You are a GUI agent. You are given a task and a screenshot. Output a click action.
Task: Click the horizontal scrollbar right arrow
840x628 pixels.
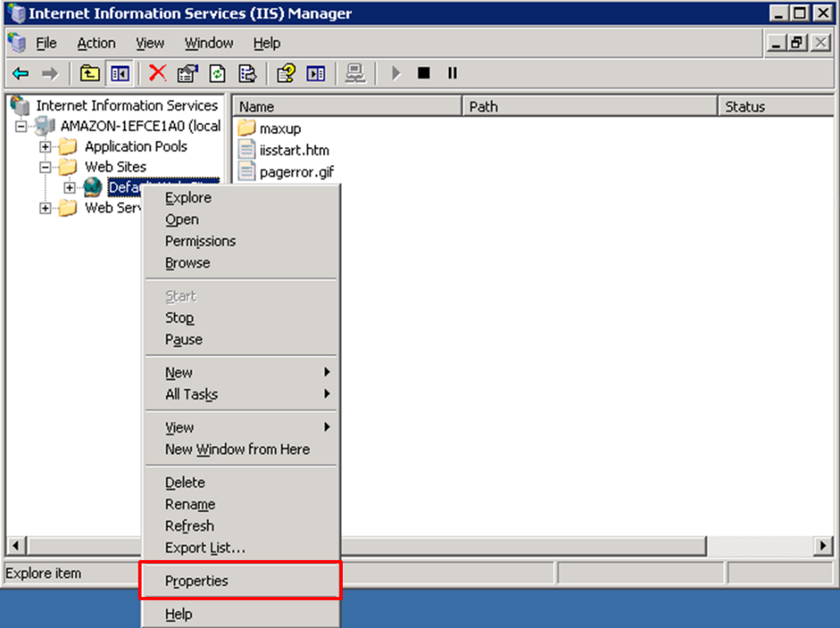(823, 546)
